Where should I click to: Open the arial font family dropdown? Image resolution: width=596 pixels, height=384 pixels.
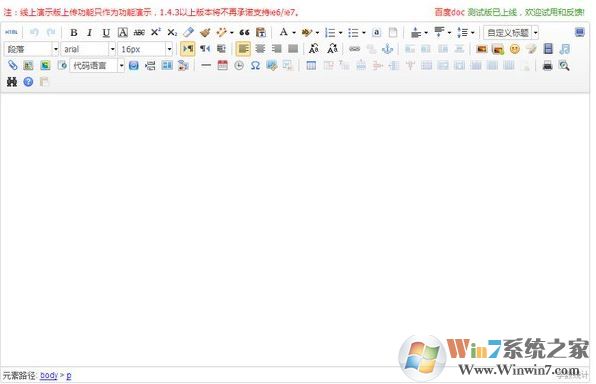tap(88, 49)
